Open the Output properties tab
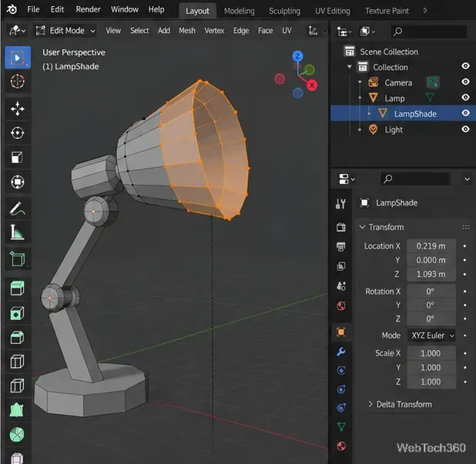 (341, 247)
